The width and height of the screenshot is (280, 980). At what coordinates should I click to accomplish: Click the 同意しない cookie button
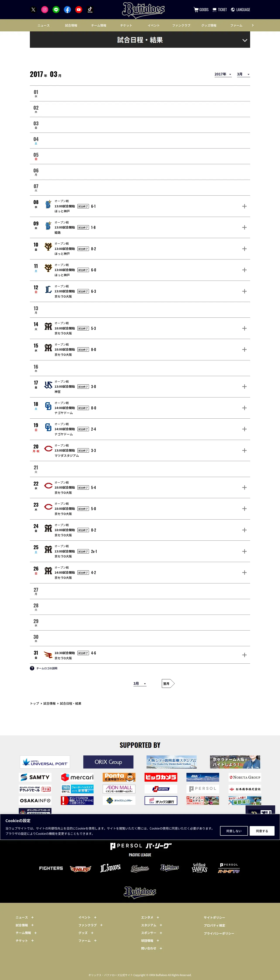234,831
